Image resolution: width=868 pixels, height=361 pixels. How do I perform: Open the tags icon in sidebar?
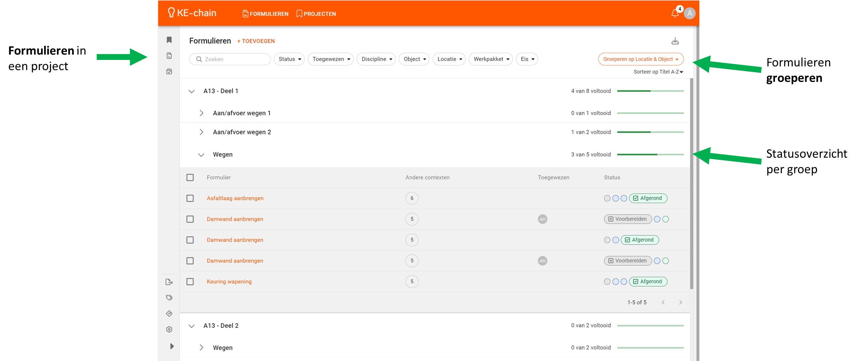click(x=169, y=298)
